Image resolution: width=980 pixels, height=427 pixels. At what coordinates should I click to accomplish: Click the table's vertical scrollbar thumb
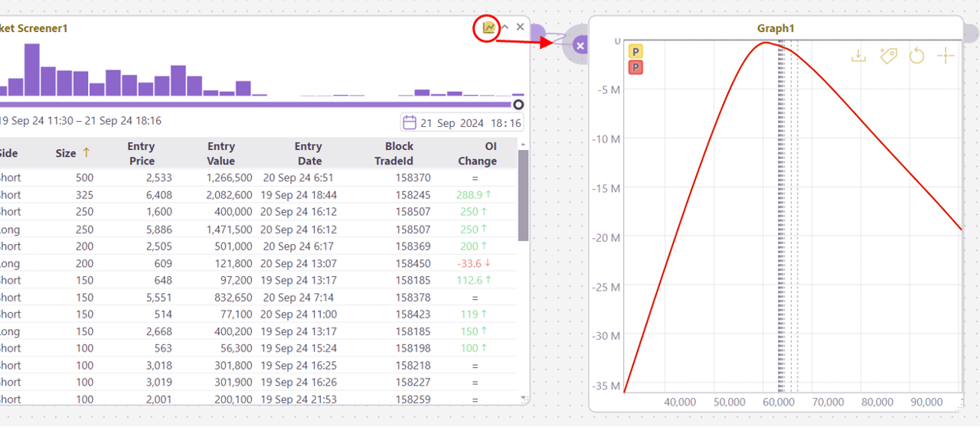point(523,195)
